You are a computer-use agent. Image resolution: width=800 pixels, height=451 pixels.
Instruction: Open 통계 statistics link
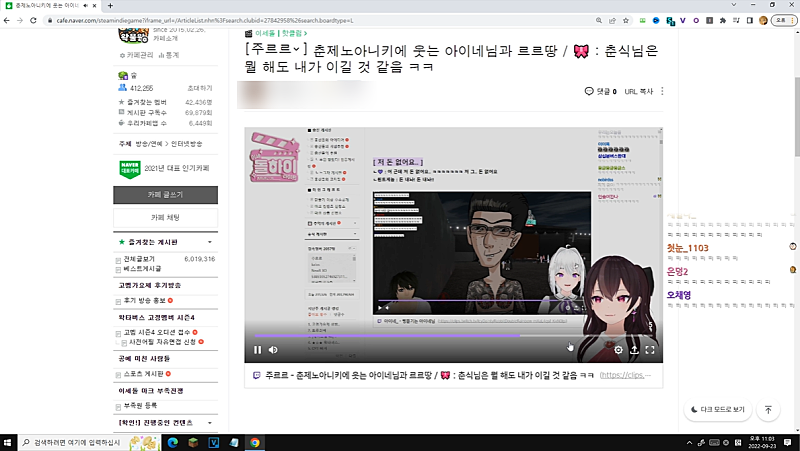169,55
